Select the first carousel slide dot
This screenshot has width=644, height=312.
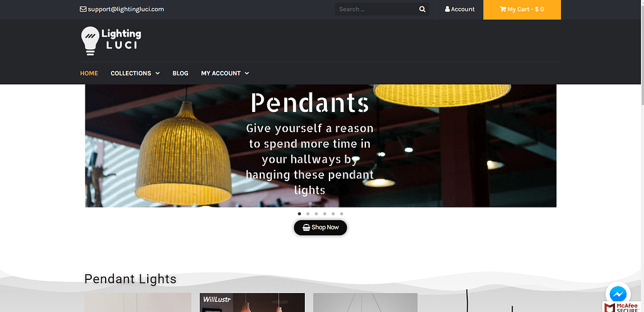(x=299, y=213)
